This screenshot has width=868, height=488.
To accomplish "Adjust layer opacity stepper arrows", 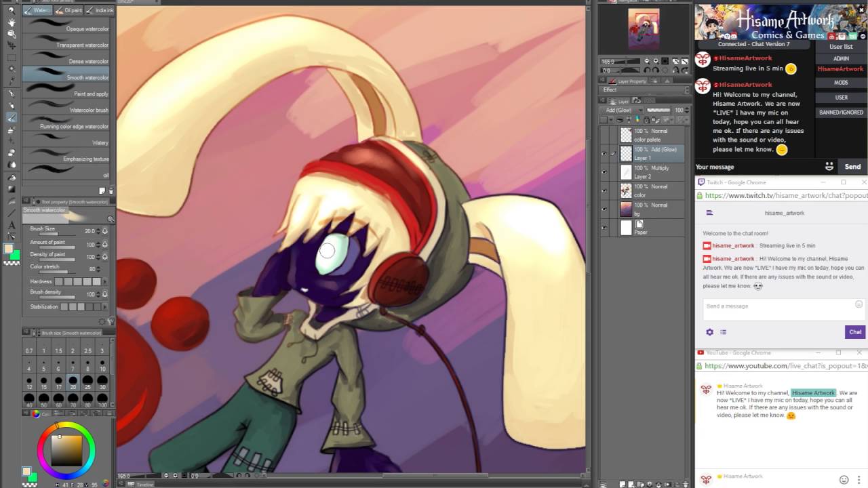I will 687,110.
